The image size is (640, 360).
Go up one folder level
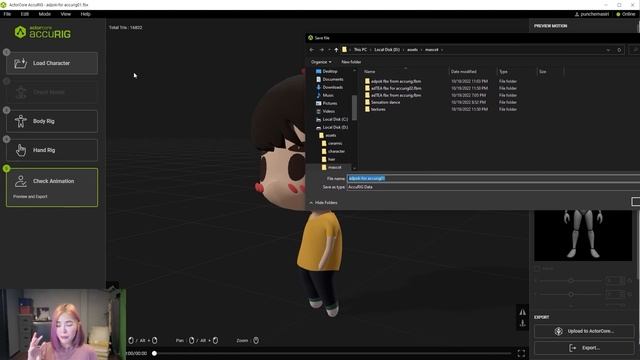pos(336,50)
